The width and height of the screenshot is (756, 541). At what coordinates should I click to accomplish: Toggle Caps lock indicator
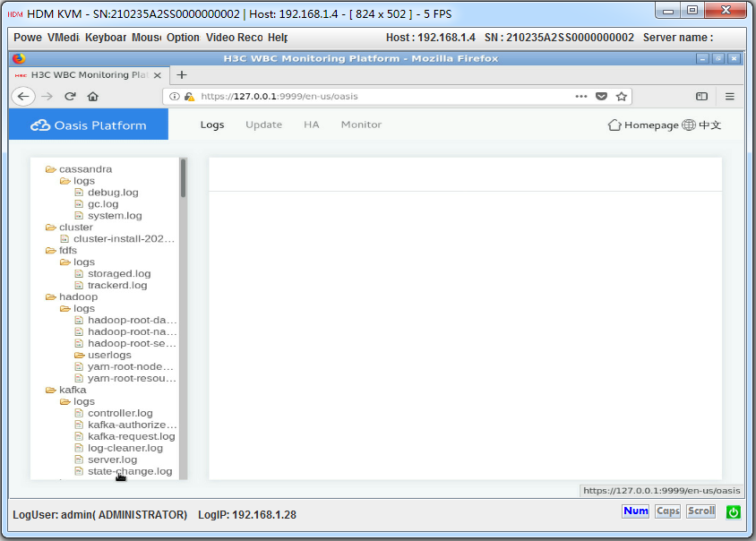pyautogui.click(x=667, y=511)
